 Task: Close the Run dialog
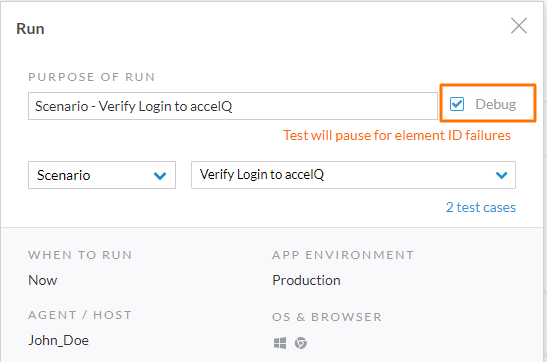click(519, 26)
